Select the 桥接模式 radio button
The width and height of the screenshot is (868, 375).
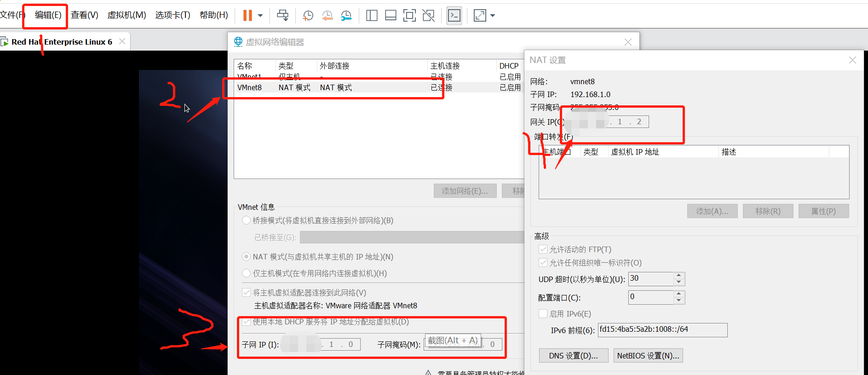(x=246, y=220)
